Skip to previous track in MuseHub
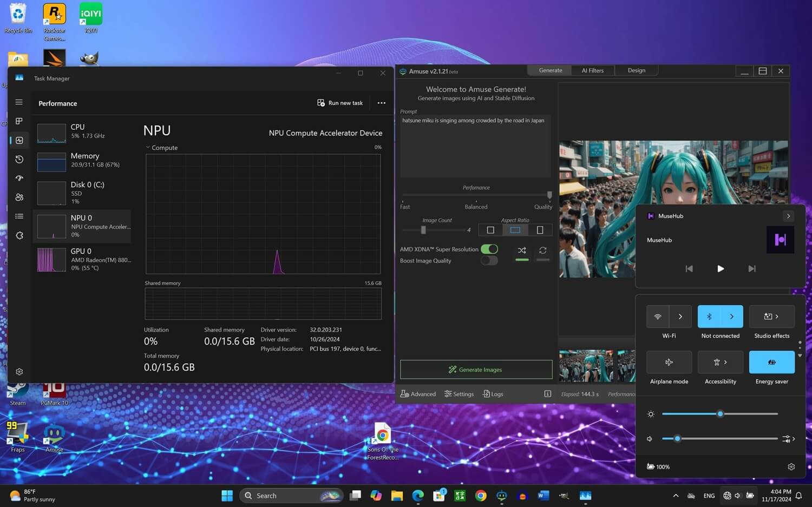Viewport: 812px width, 507px height. [x=689, y=268]
